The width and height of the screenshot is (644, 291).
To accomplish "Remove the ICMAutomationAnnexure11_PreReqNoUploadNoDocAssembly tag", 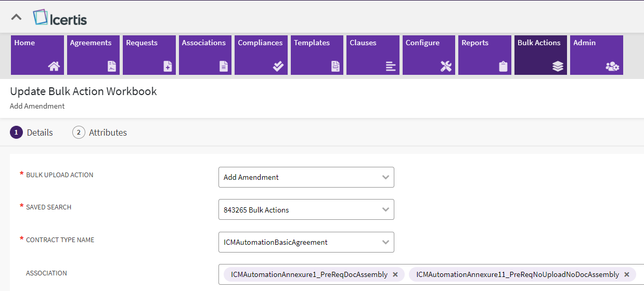I will (x=627, y=274).
